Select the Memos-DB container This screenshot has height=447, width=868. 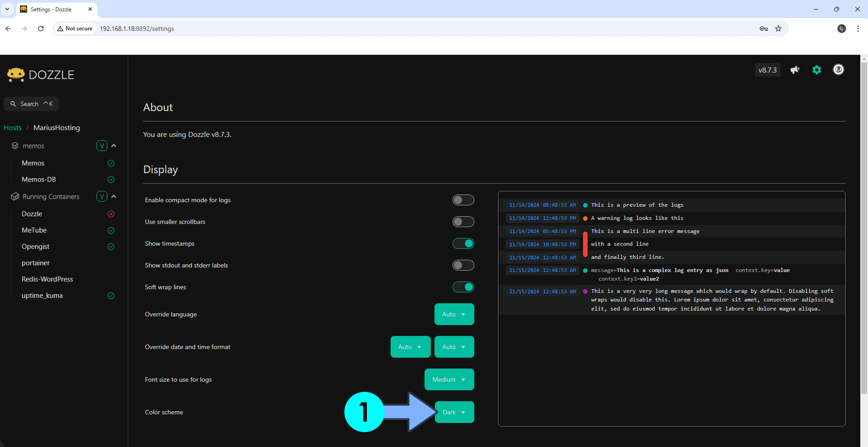(39, 180)
